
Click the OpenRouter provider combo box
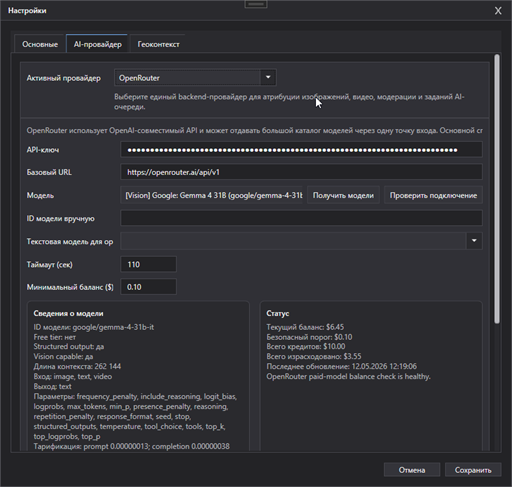(195, 78)
